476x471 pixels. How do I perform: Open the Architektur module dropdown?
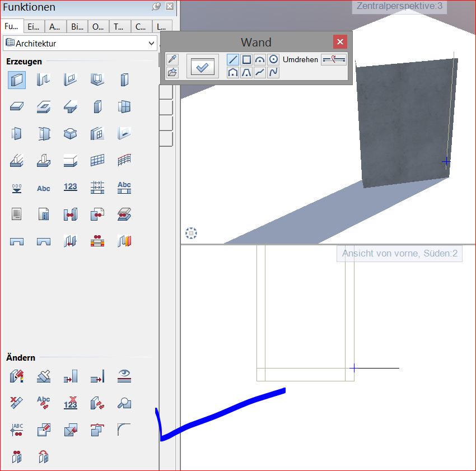pyautogui.click(x=151, y=43)
